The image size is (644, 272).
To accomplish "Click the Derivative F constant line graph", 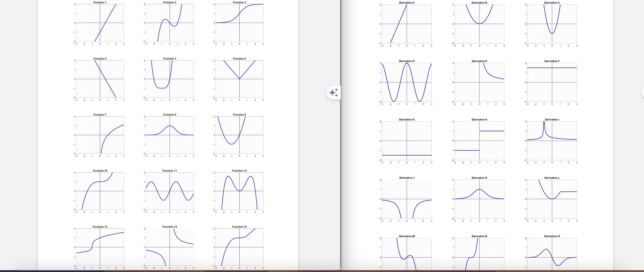I will tap(552, 83).
